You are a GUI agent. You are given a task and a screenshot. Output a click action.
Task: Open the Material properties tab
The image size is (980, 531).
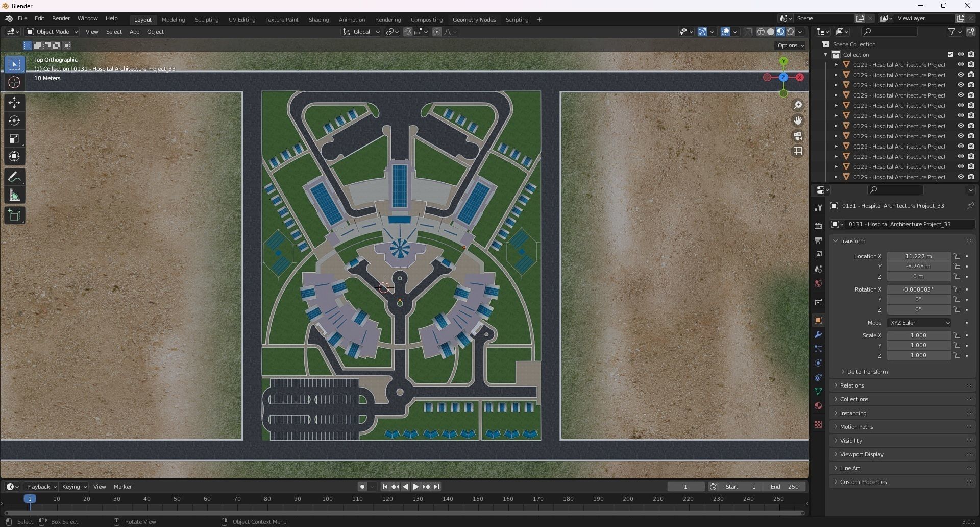click(x=818, y=406)
